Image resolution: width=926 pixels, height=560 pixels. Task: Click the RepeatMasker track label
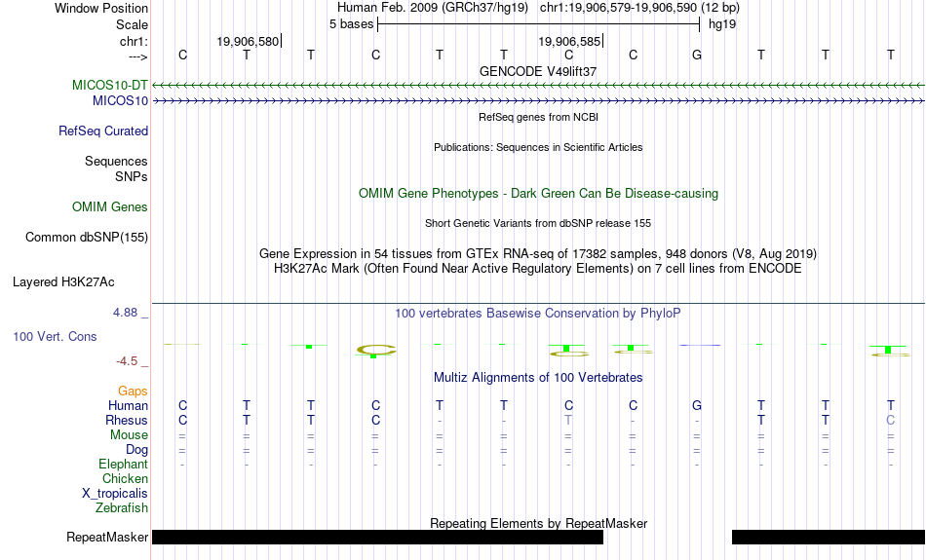(107, 537)
